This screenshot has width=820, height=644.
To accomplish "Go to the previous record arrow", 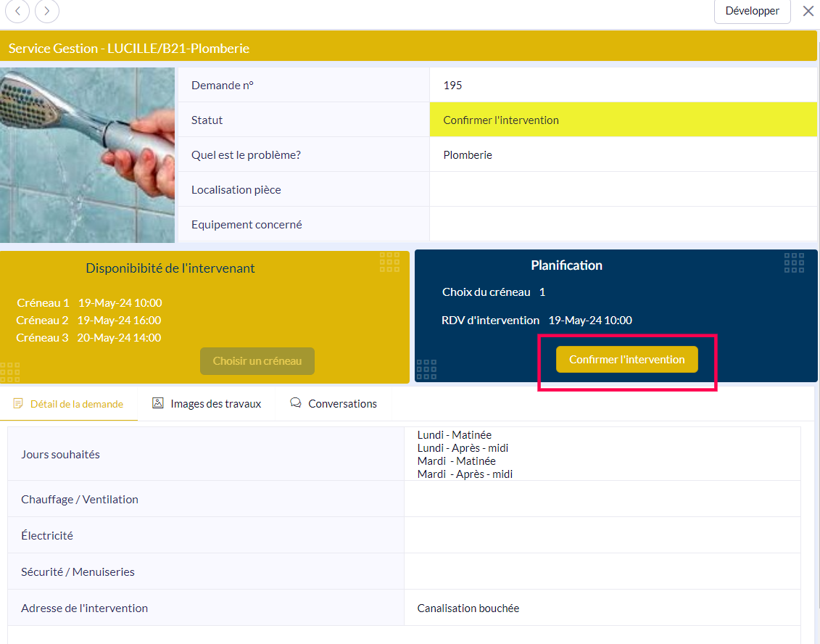I will coord(17,11).
